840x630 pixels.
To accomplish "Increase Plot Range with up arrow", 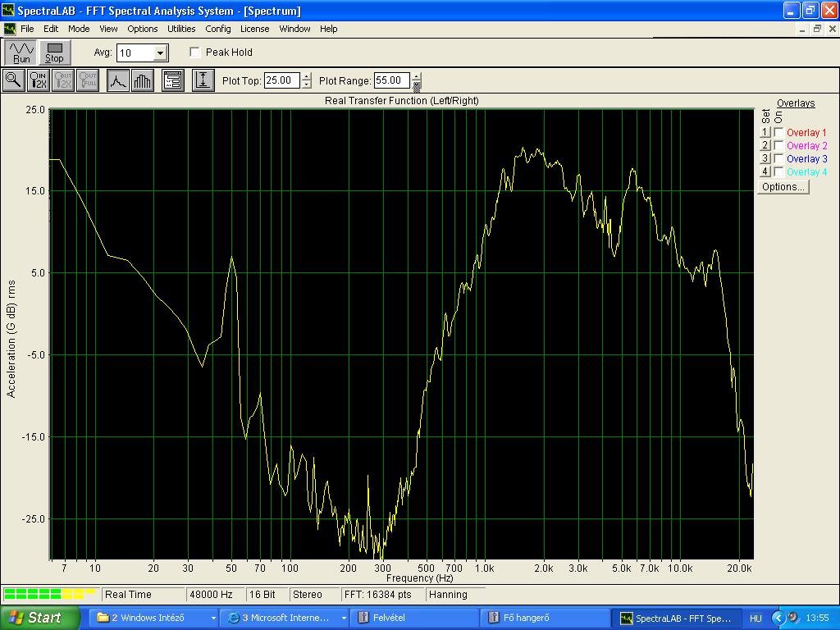I will pos(416,76).
